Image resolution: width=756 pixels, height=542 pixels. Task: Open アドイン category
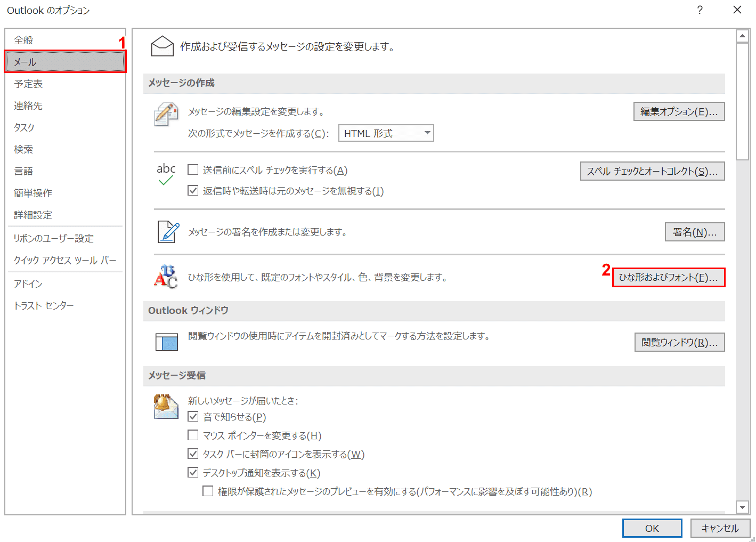tap(66, 284)
